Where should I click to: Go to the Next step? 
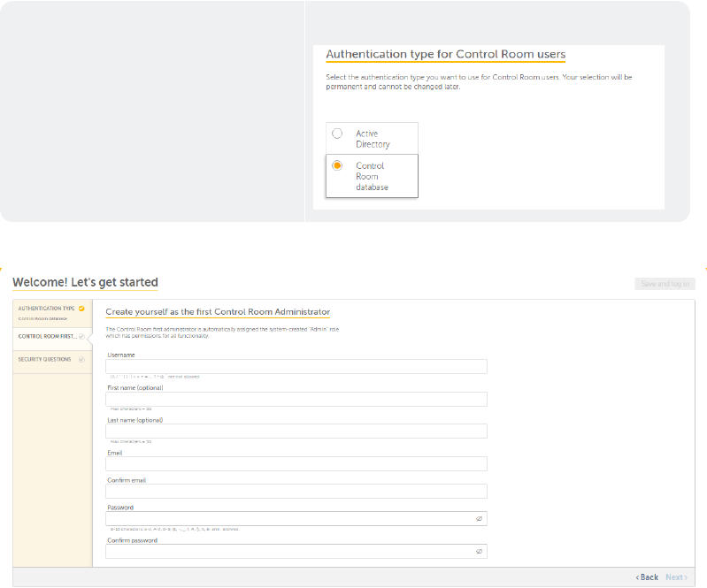[675, 577]
